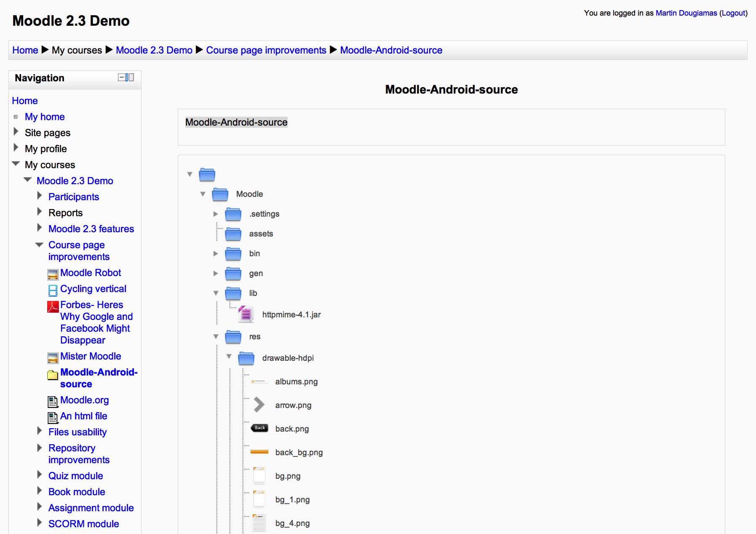Expand the .settings folder arrow

point(216,214)
